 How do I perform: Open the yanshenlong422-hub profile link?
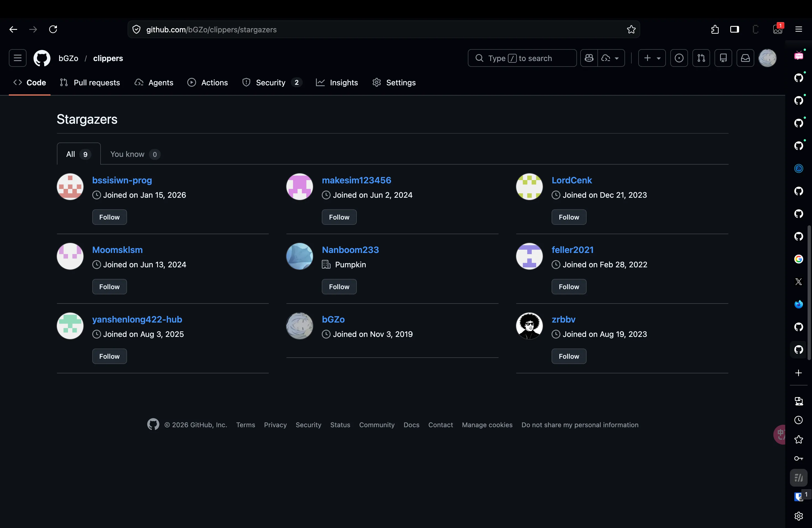click(137, 320)
